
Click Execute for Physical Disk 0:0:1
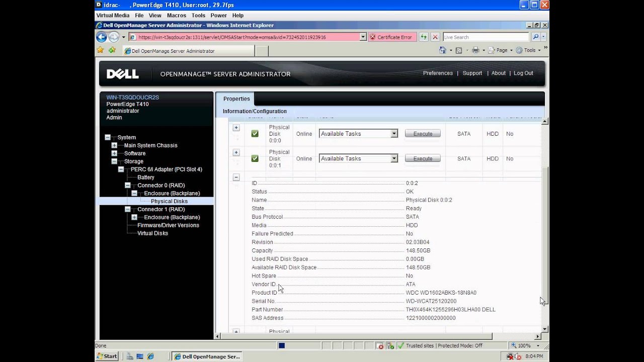(x=423, y=158)
